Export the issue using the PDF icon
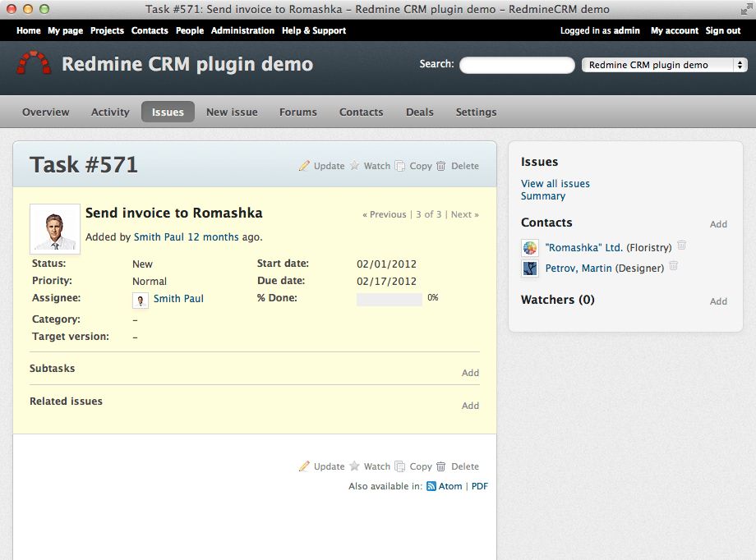Image resolution: width=756 pixels, height=560 pixels. point(478,486)
